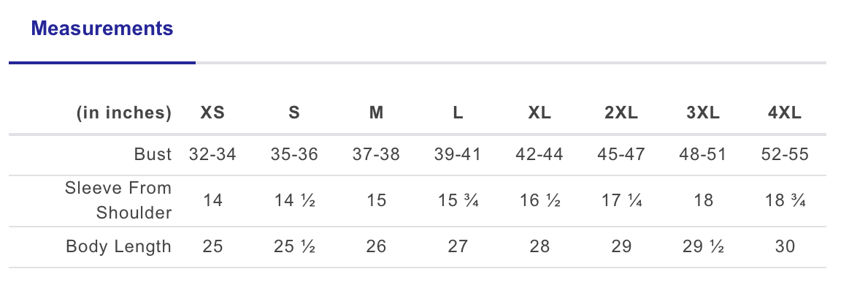Click the Bust row label
The width and height of the screenshot is (868, 288).
click(153, 154)
